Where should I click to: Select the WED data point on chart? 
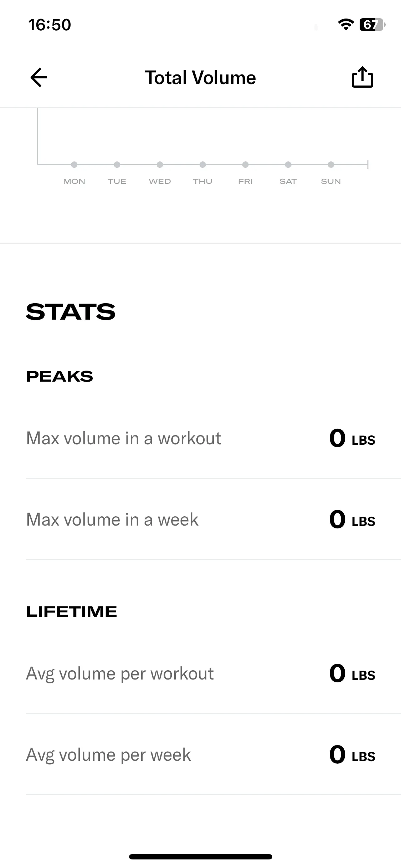pyautogui.click(x=160, y=165)
